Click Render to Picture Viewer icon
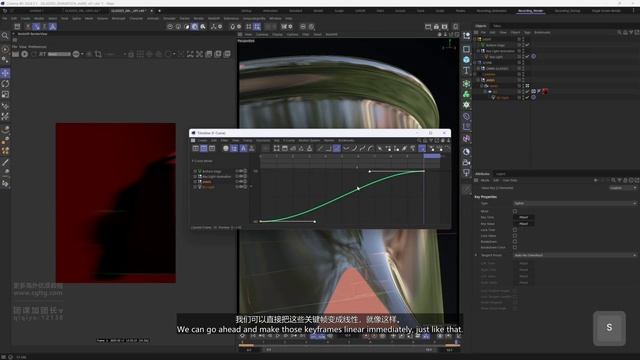 436,27
